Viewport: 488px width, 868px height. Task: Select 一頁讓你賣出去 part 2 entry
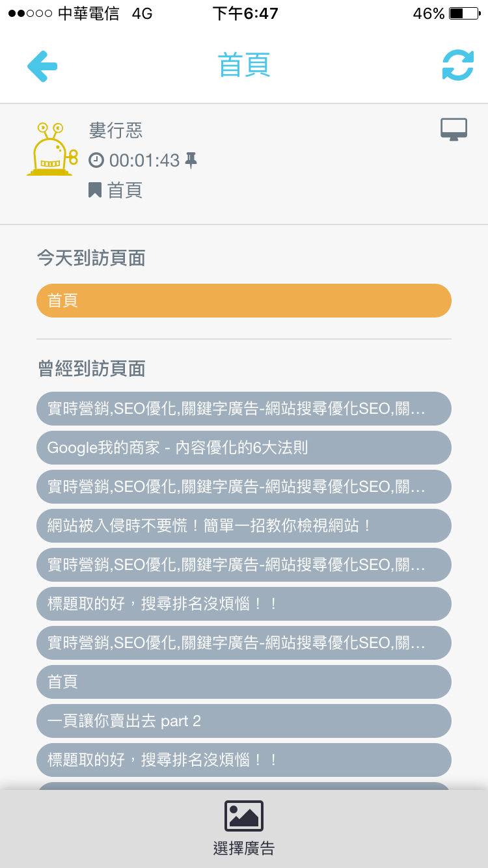(244, 721)
